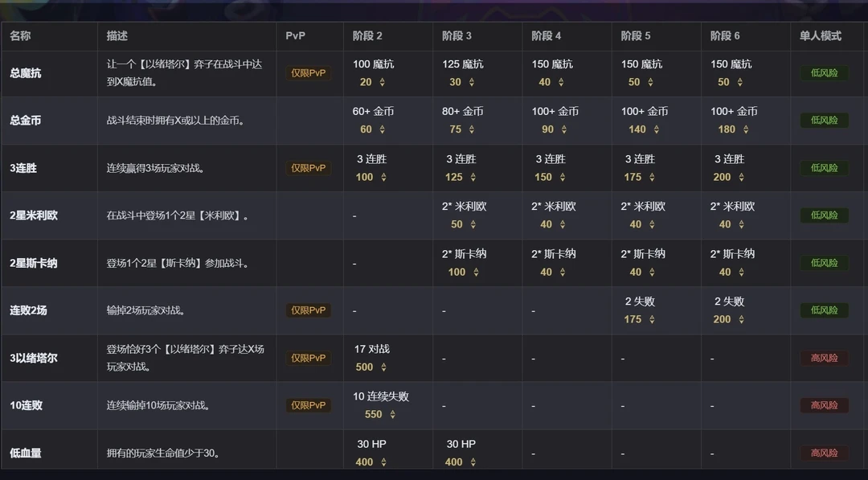Click crystal icon beside 60 in 总金币 row
Image resolution: width=868 pixels, height=480 pixels.
pos(382,130)
